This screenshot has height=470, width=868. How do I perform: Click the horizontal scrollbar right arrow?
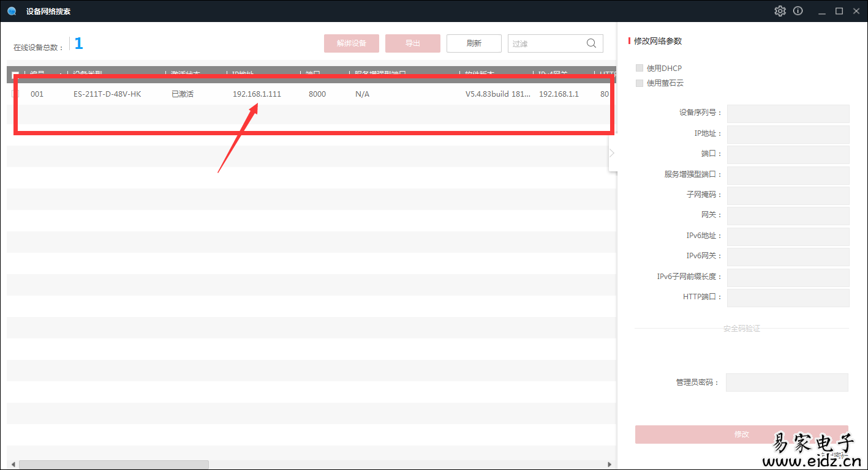click(609, 464)
